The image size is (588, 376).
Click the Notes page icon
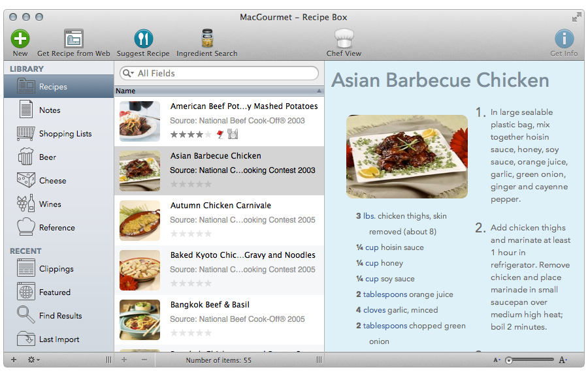(x=26, y=110)
